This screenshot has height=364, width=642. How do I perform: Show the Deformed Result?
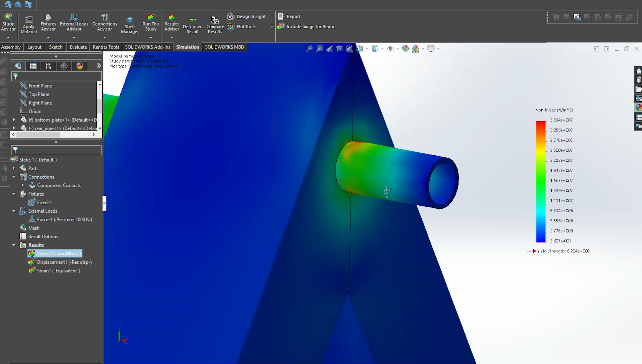pyautogui.click(x=193, y=25)
